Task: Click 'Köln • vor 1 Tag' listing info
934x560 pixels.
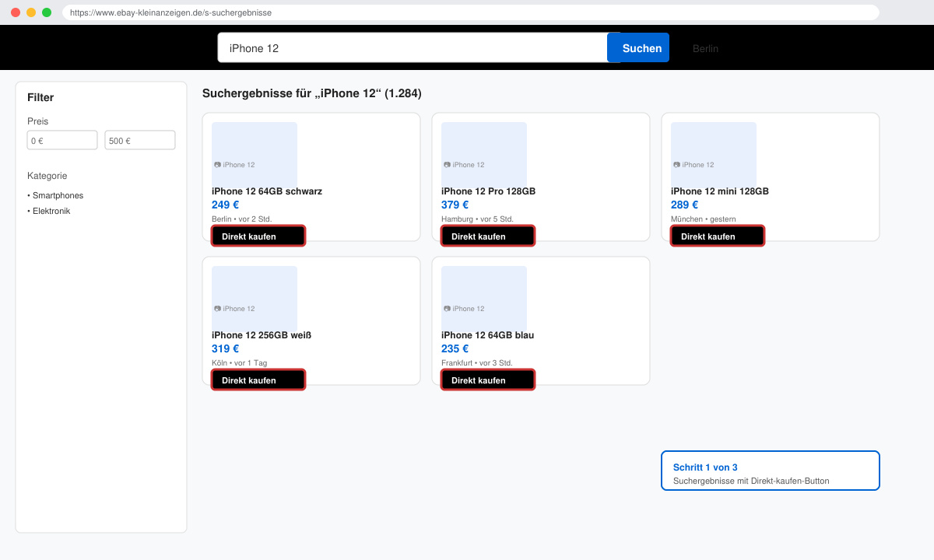Action: coord(239,363)
